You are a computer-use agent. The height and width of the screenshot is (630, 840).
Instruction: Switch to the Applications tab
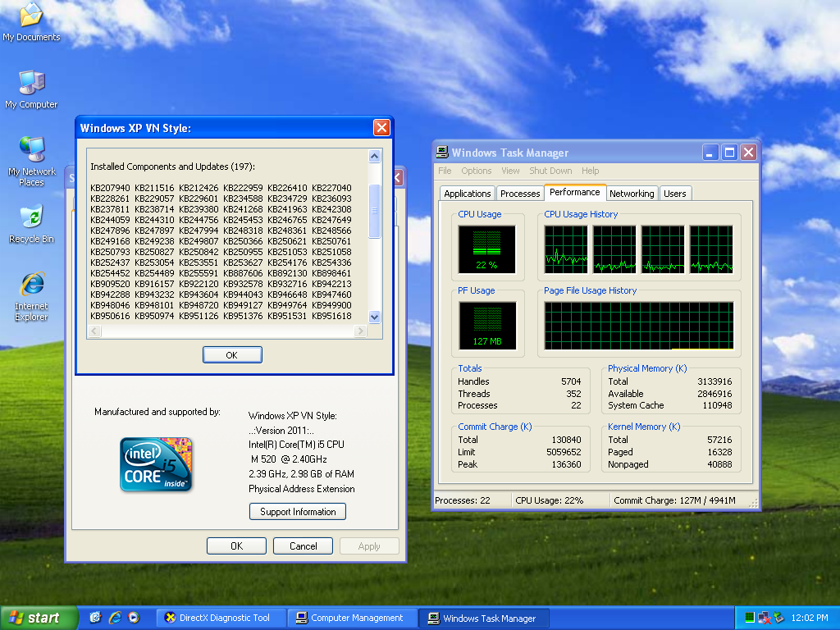tap(467, 194)
